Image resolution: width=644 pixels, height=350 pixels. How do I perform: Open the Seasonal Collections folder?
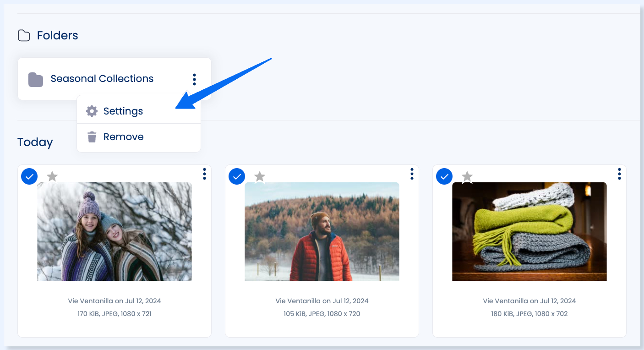pos(115,79)
